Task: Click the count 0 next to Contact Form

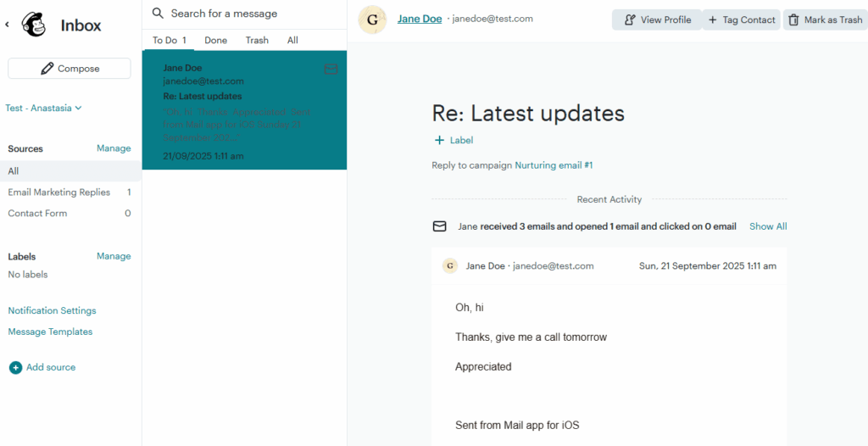Action: coord(128,214)
